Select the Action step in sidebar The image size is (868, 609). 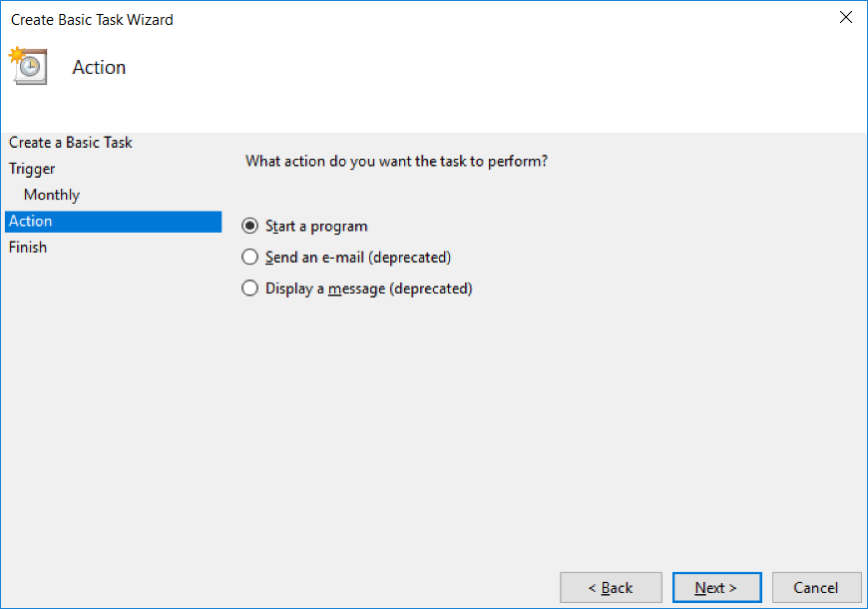pyautogui.click(x=30, y=221)
